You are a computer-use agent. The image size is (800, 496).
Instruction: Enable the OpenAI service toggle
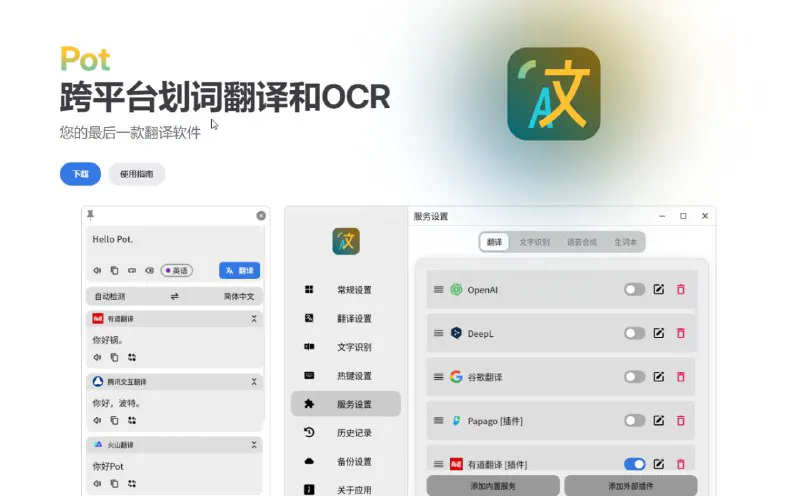(635, 290)
